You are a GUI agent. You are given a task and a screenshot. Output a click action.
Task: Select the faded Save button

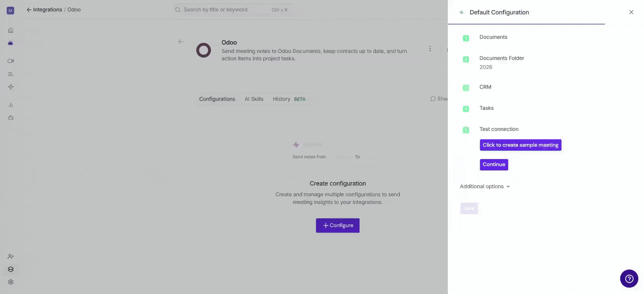click(x=469, y=208)
